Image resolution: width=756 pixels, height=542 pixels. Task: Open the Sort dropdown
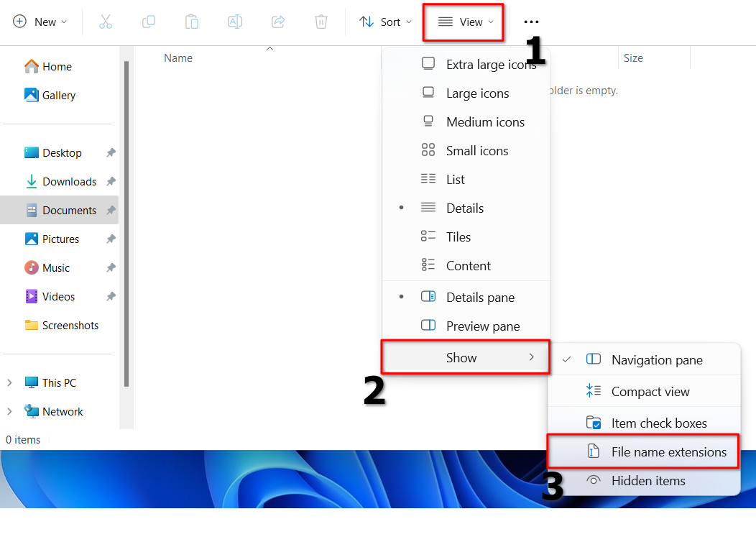tap(387, 22)
